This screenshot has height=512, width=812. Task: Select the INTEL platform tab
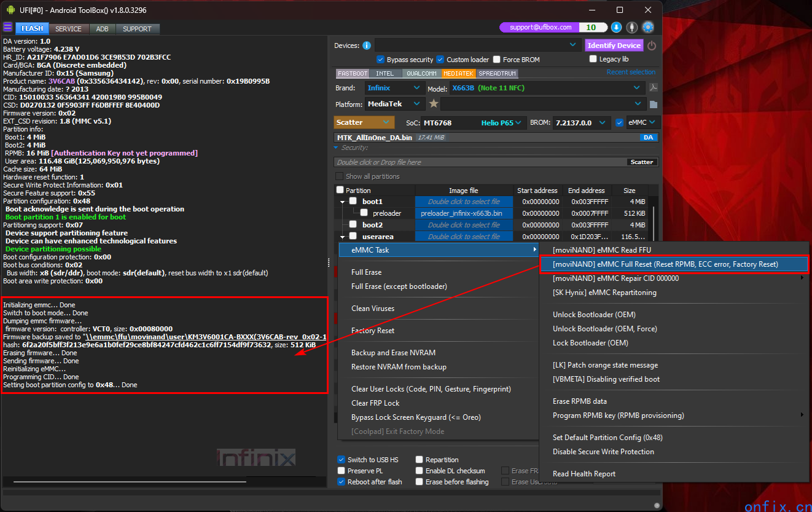[385, 73]
